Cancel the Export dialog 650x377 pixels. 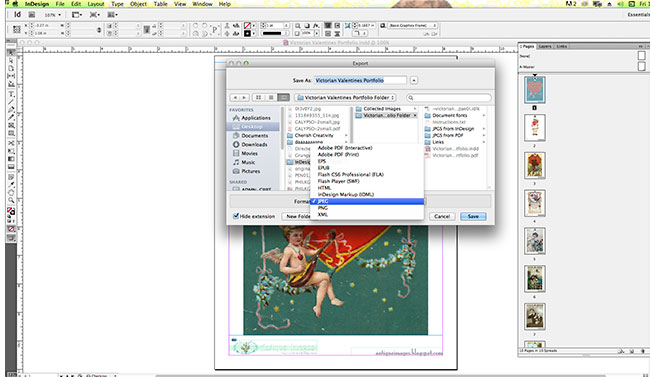pyautogui.click(x=442, y=216)
